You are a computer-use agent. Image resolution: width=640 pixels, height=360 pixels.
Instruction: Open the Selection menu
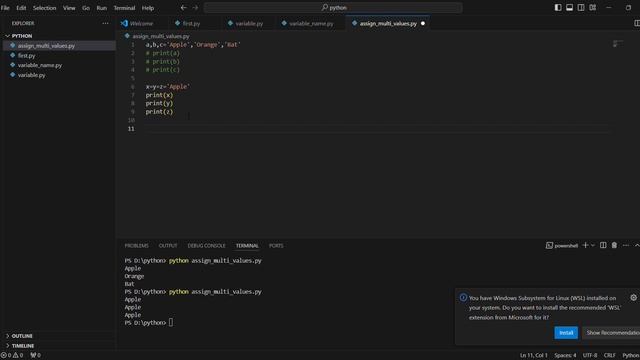point(44,8)
